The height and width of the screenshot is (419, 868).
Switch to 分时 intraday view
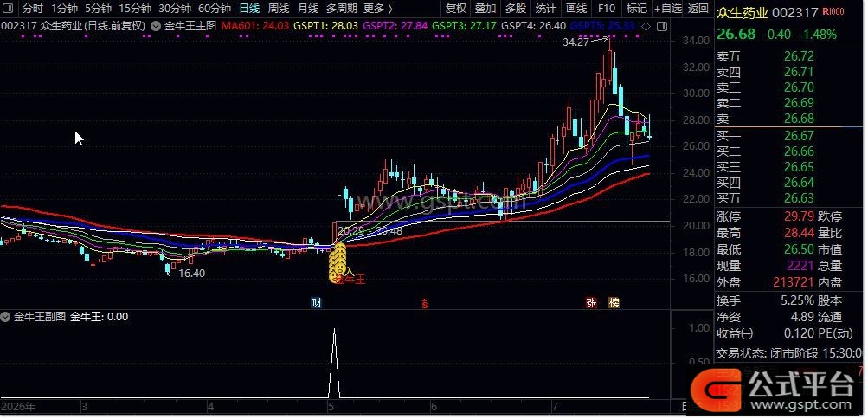(33, 9)
